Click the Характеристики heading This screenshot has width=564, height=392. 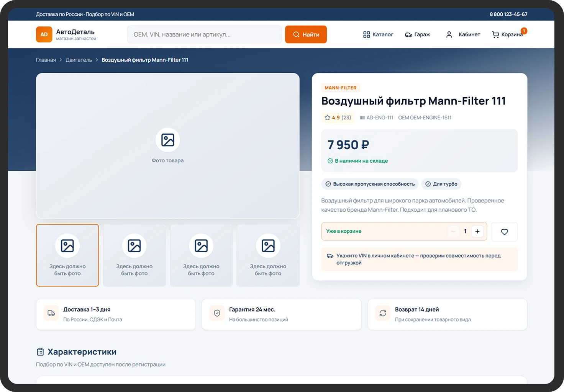point(82,352)
